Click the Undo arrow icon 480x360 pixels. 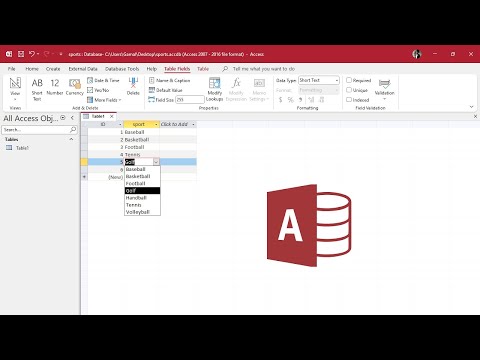(x=32, y=54)
